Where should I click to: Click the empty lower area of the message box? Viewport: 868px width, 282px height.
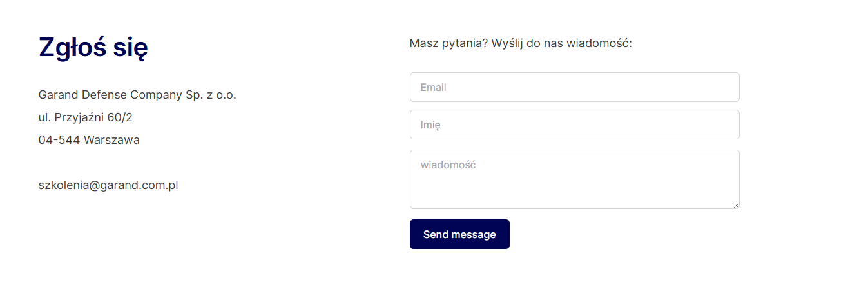pyautogui.click(x=574, y=192)
